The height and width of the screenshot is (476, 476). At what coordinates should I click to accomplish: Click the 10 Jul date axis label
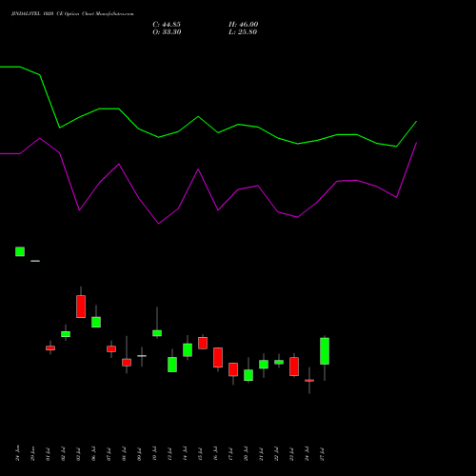tap(155, 454)
